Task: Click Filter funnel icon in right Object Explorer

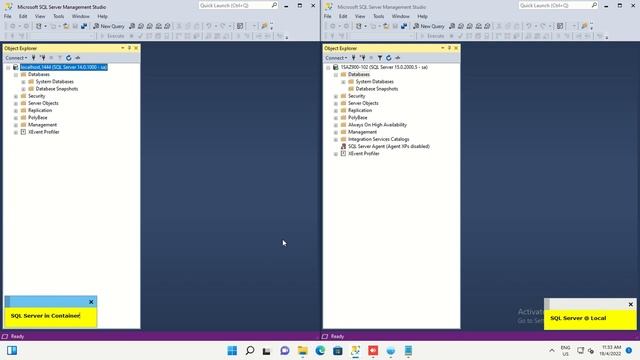Action: [x=380, y=58]
